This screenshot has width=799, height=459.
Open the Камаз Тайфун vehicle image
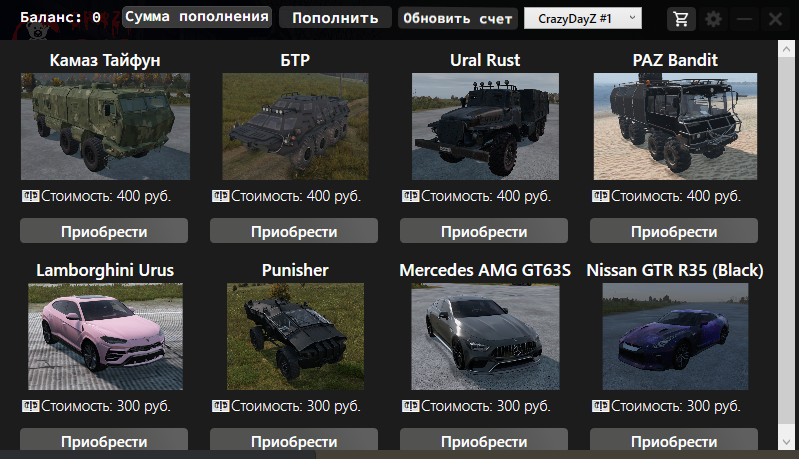pos(105,126)
